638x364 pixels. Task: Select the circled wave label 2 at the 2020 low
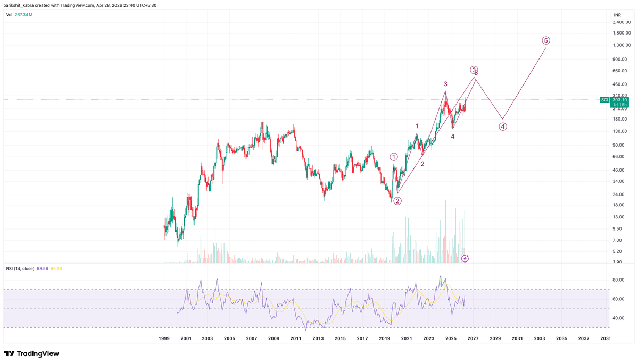click(x=397, y=201)
